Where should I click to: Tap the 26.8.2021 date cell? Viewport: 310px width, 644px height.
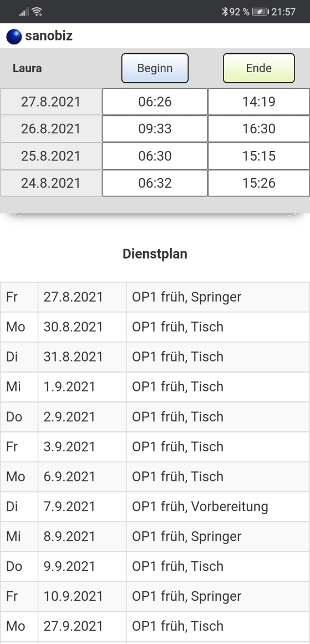[51, 129]
